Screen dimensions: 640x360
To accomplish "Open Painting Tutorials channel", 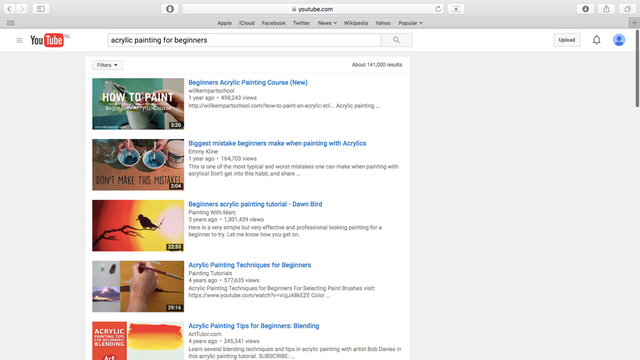I will click(210, 273).
